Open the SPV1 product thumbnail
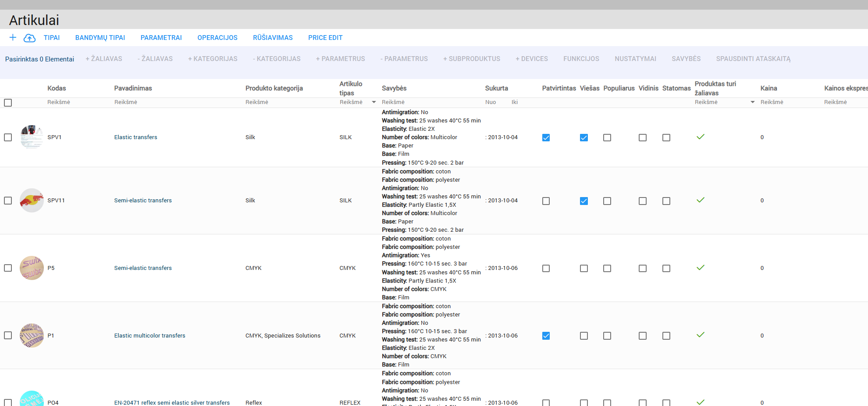This screenshot has height=406, width=868. pyautogui.click(x=32, y=137)
